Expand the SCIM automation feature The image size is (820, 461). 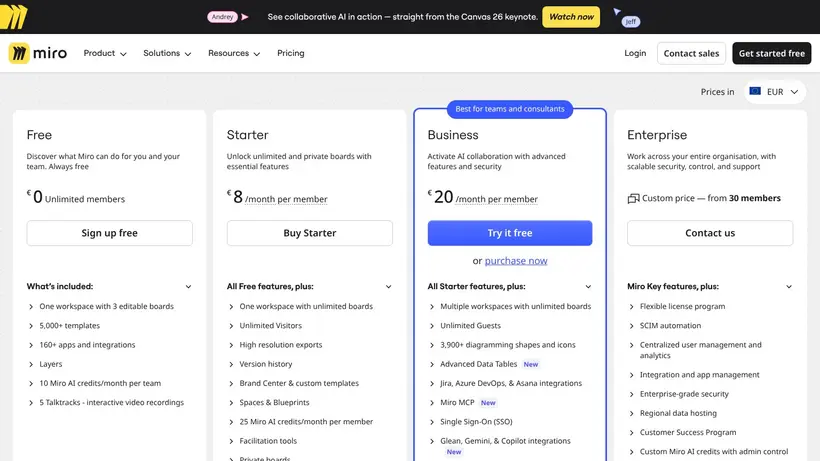coord(665,326)
